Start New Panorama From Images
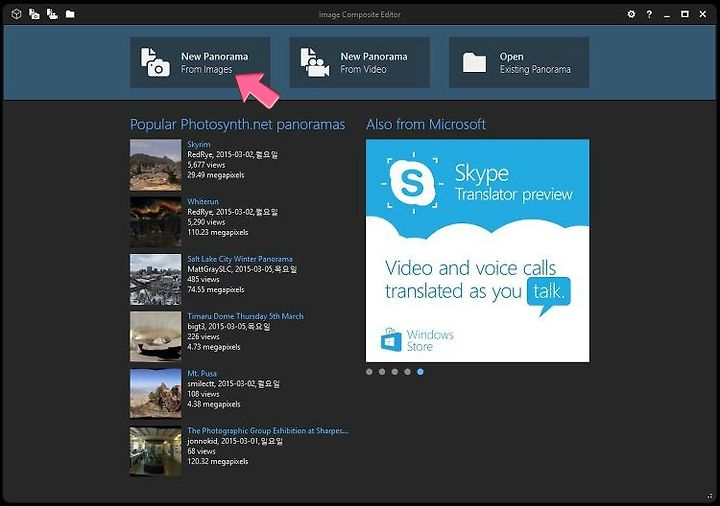720x506 pixels. coord(200,62)
